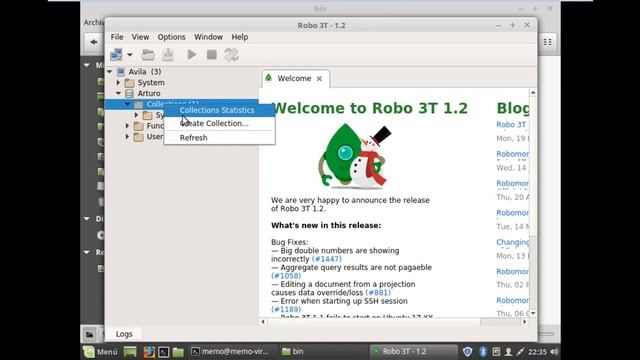The height and width of the screenshot is (360, 640).
Task: Click the Arturo database icon
Action: (129, 93)
